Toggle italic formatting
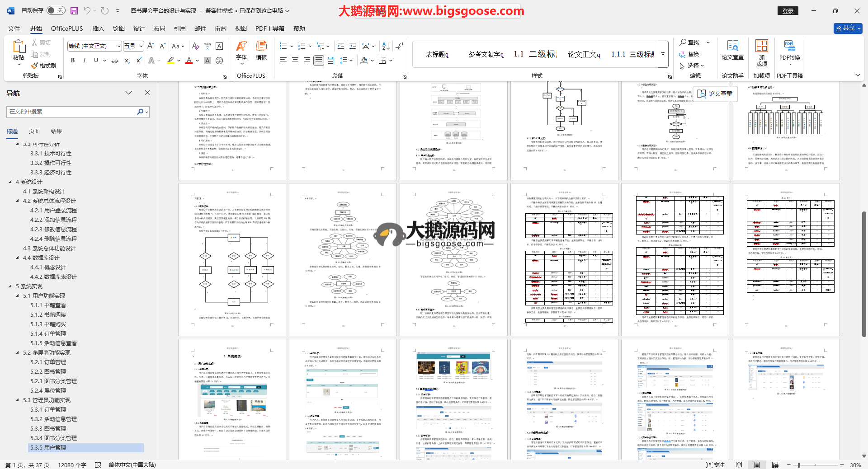The image size is (868, 469). click(84, 61)
